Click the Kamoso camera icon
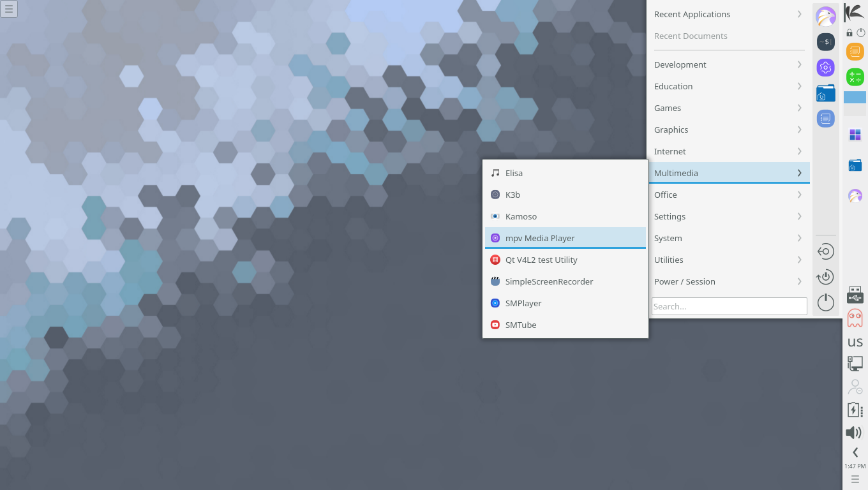The height and width of the screenshot is (490, 868). [x=495, y=216]
